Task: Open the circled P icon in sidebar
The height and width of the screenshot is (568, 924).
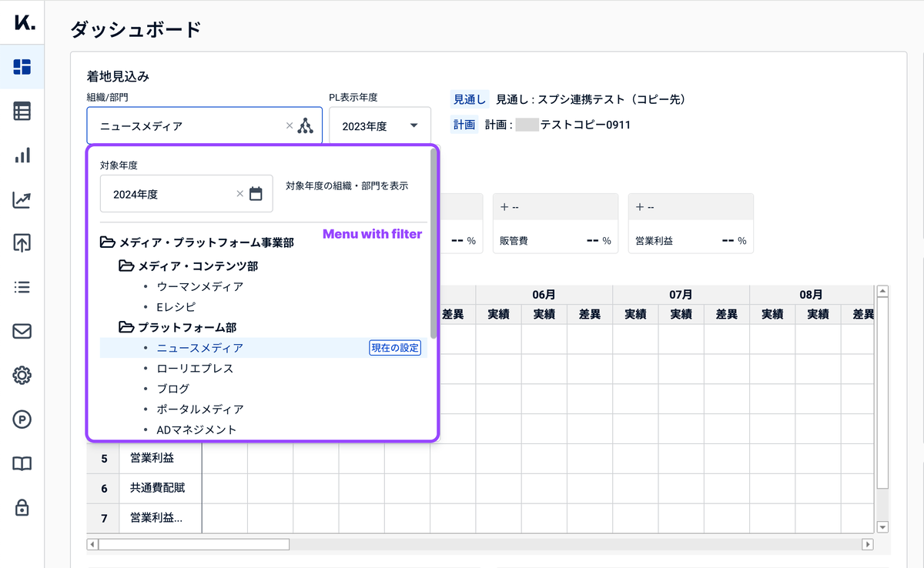Action: (x=22, y=419)
